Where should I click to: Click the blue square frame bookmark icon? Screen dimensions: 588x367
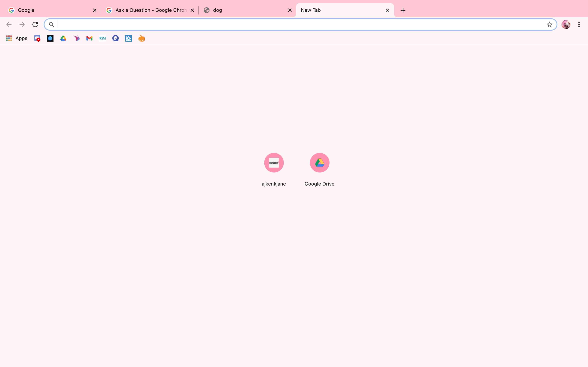click(129, 38)
